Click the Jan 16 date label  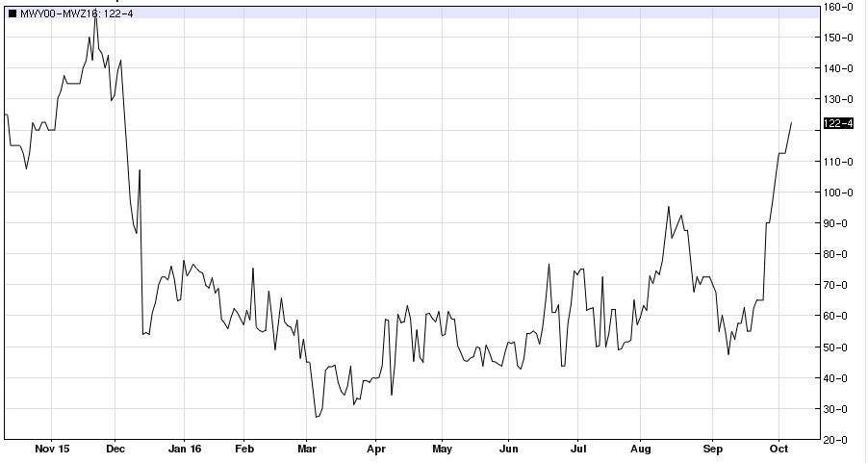[x=184, y=450]
